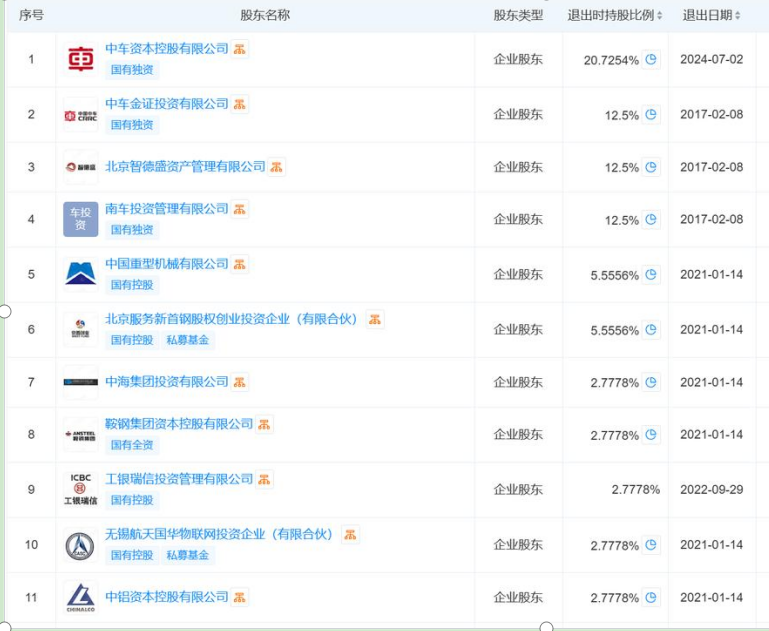This screenshot has height=631, width=769.
Task: Click pie chart icon in row 7 (2.7778%)
Action: click(x=651, y=382)
